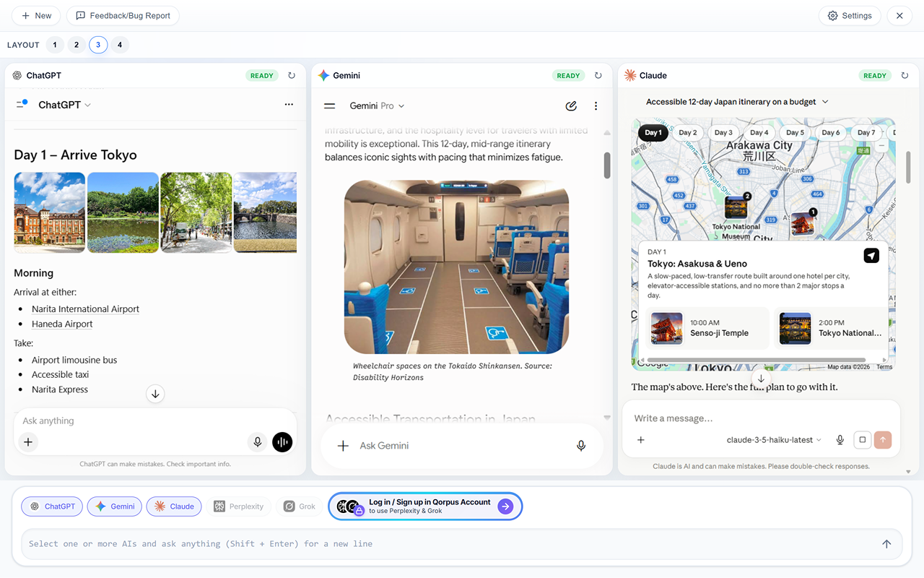
Task: Click the horizontal scrollbar under itinerary cards
Action: coord(757,360)
